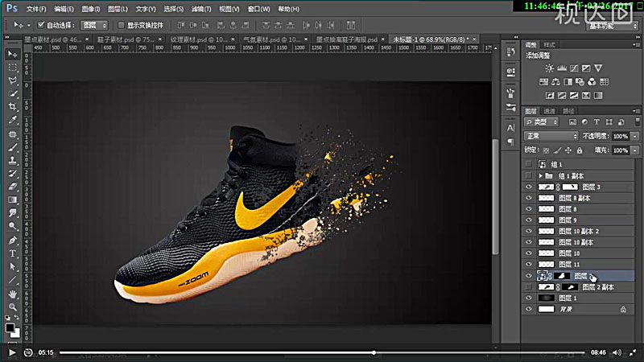644x362 pixels.
Task: Enter fullscreen video mode
Action: click(x=633, y=352)
